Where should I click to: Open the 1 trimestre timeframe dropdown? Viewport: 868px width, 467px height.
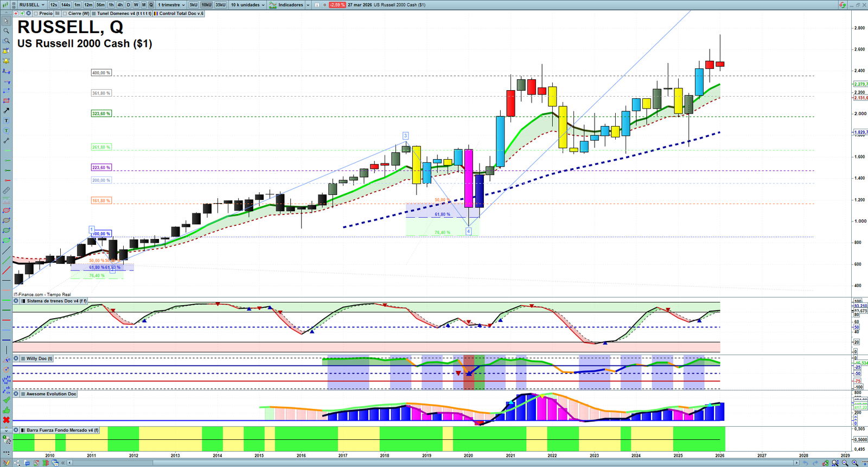click(x=171, y=5)
